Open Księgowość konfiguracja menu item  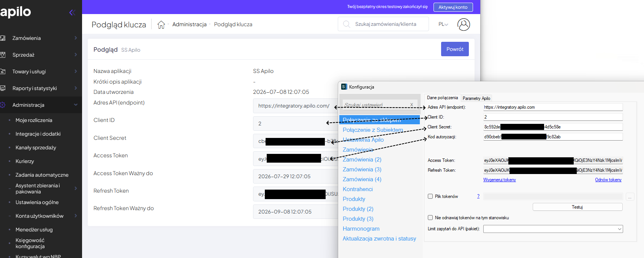click(x=30, y=243)
